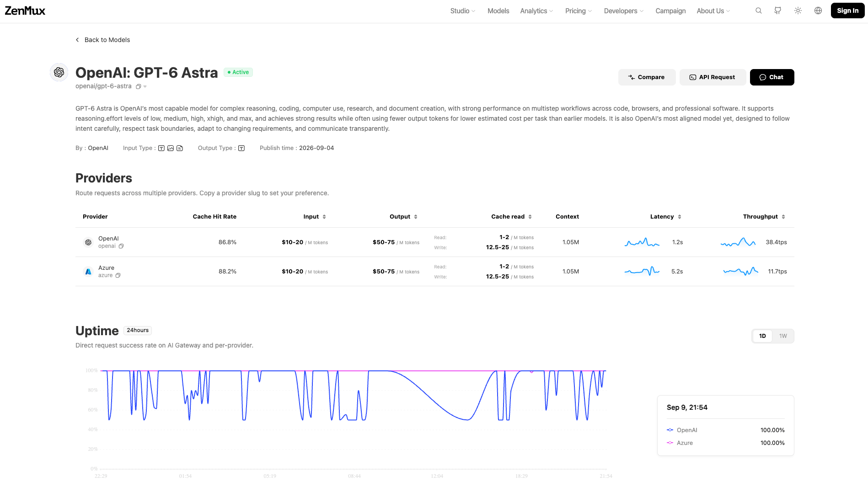868x487 pixels.
Task: Select the 88.2% cache hit rate
Action: [227, 272]
